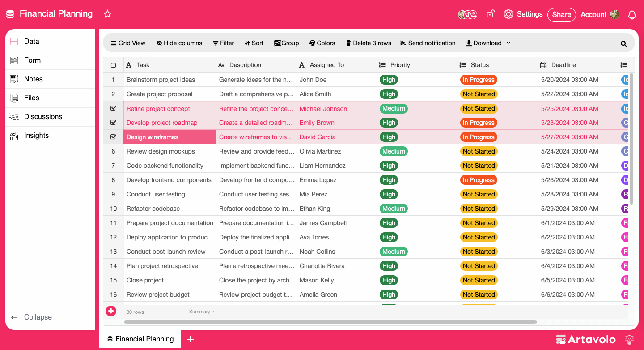
Task: Open the notifications bell
Action: point(632,15)
